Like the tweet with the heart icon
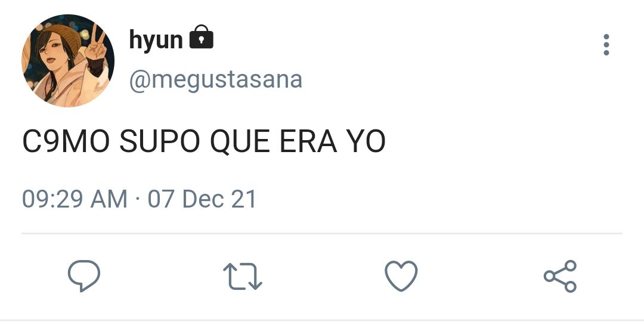The height and width of the screenshot is (331, 644). click(x=401, y=276)
